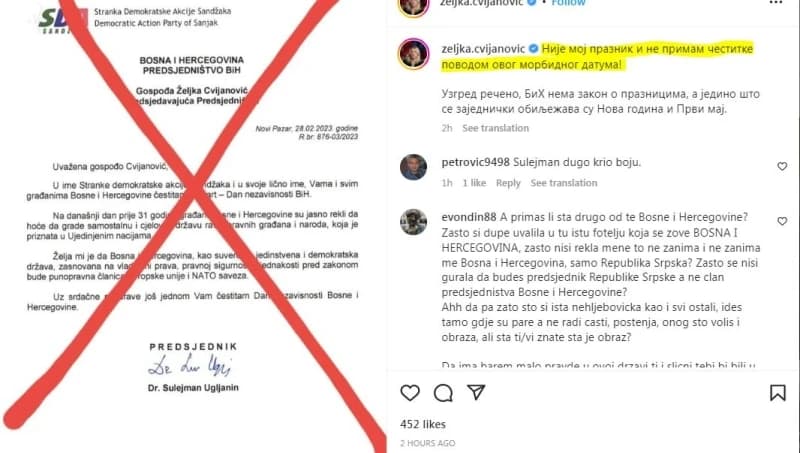Like petrovic9498's comment heart
This screenshot has width=800, height=453.
click(782, 166)
